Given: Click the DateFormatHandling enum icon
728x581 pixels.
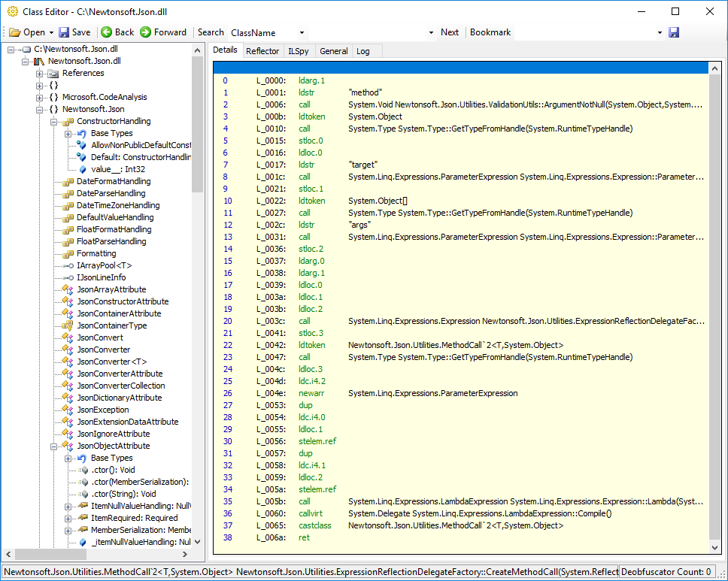Looking at the screenshot, I should pos(68,182).
